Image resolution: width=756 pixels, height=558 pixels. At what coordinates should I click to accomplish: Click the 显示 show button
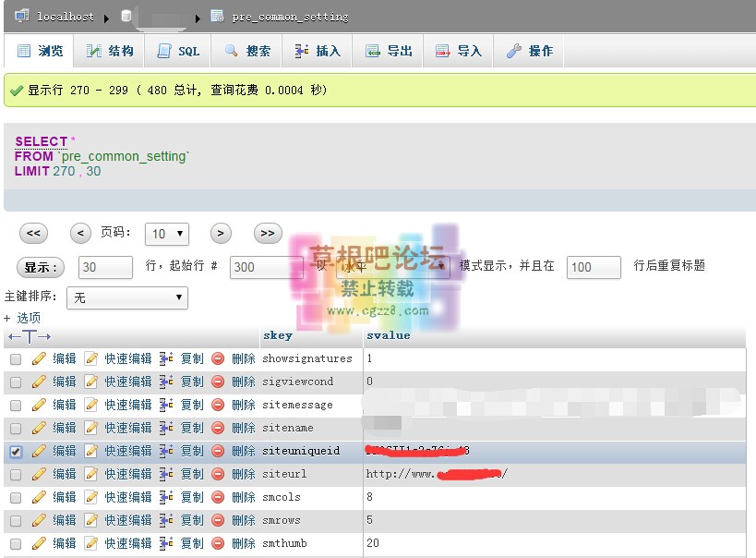41,267
